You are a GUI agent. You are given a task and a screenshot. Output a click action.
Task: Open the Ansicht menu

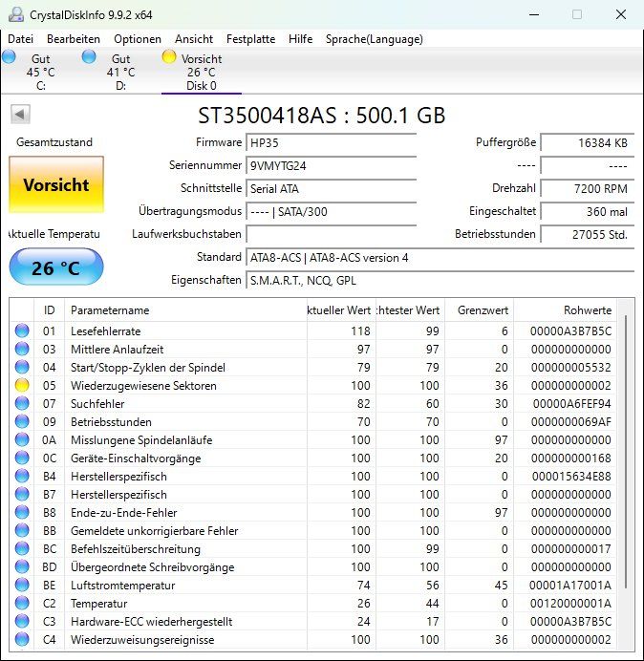click(194, 39)
